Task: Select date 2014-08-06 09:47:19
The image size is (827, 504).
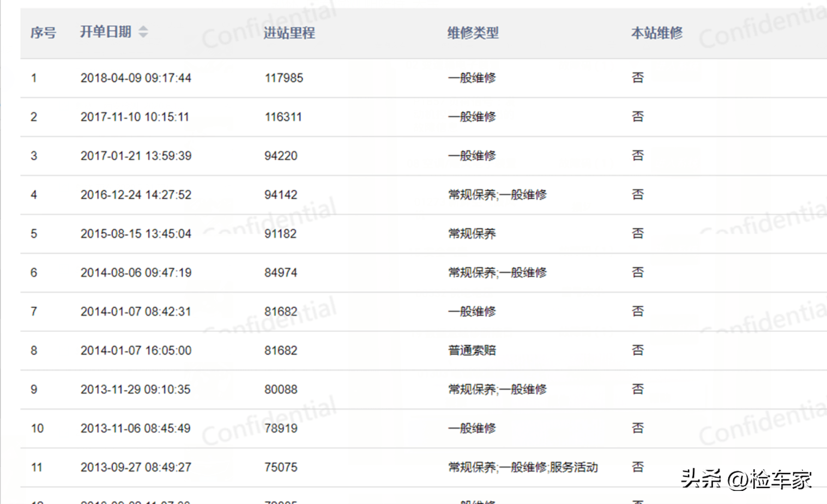Action: coord(136,272)
